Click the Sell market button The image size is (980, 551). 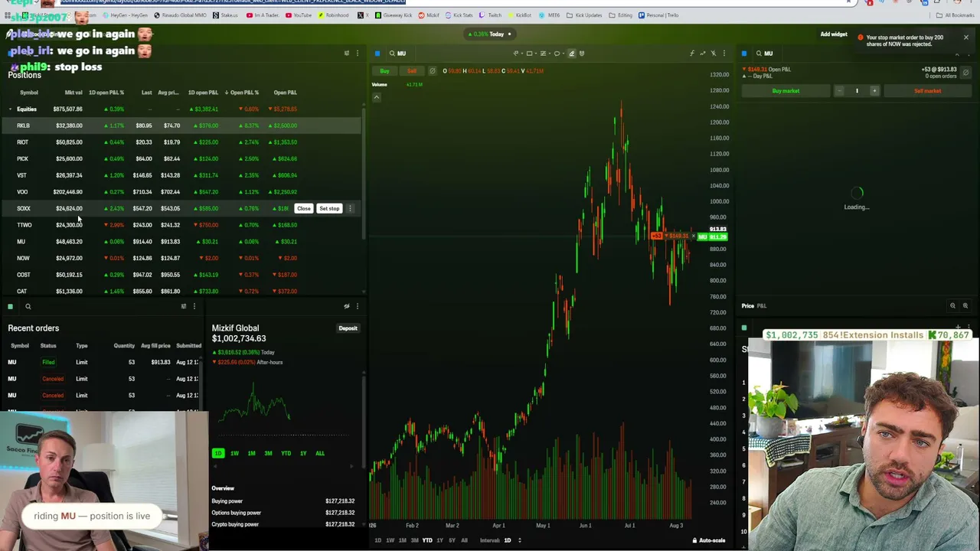[x=927, y=91]
